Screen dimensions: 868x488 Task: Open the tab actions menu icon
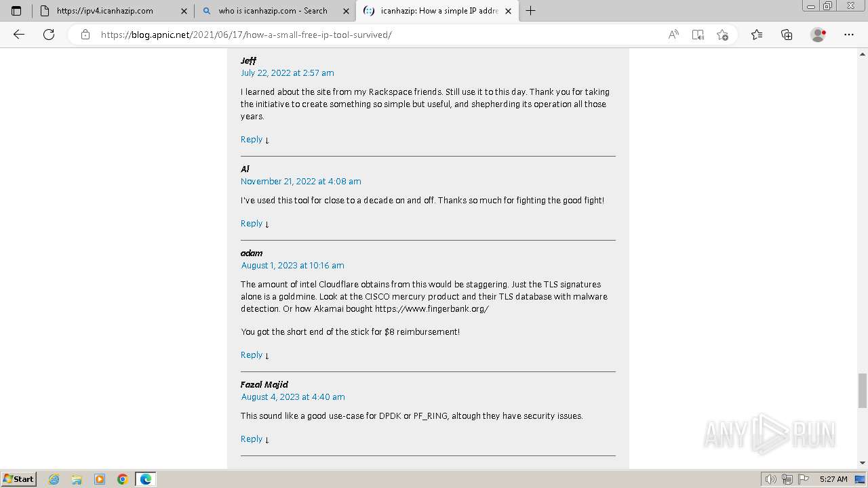tap(16, 11)
